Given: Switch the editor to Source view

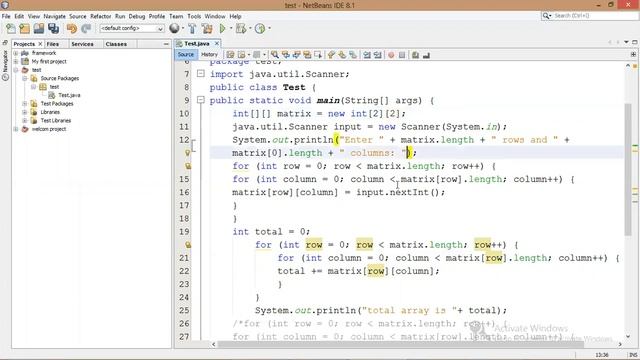Looking at the screenshot, I should point(186,55).
